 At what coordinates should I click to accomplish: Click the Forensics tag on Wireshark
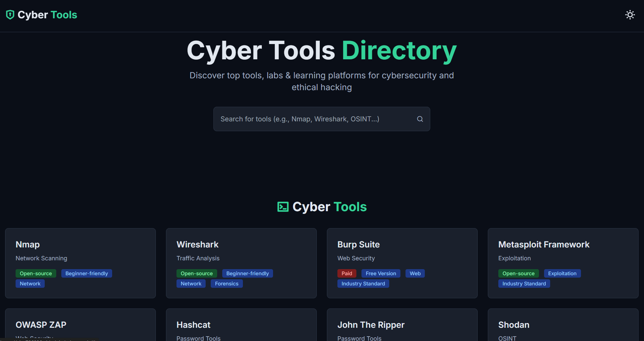point(227,283)
